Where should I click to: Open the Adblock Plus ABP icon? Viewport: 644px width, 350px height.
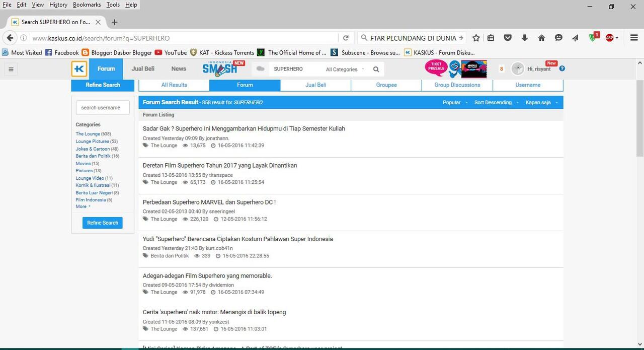click(609, 38)
